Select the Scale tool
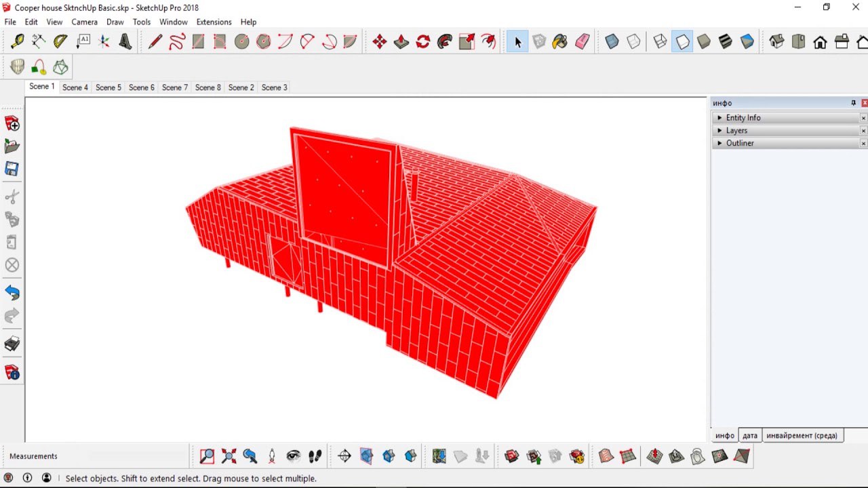Image resolution: width=868 pixels, height=488 pixels. (467, 41)
